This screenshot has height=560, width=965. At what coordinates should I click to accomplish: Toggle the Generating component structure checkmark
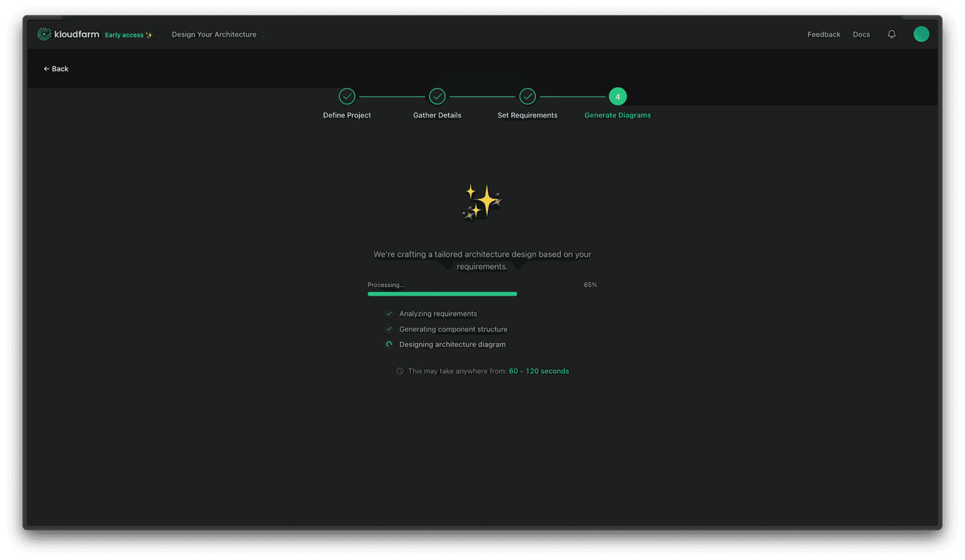[390, 329]
